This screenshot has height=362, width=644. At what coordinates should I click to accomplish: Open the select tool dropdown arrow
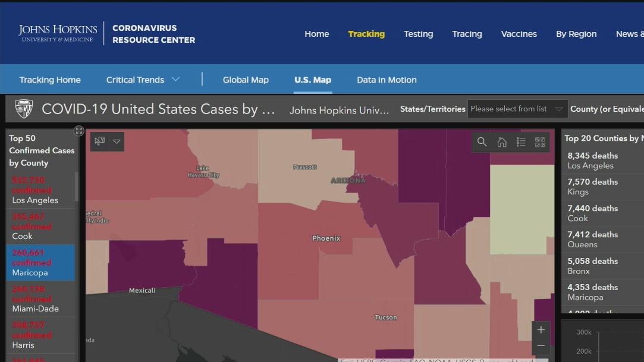pos(117,141)
